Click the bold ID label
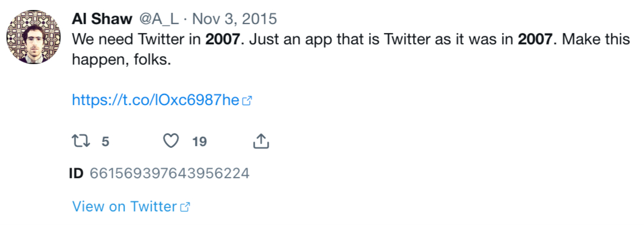 [x=76, y=173]
